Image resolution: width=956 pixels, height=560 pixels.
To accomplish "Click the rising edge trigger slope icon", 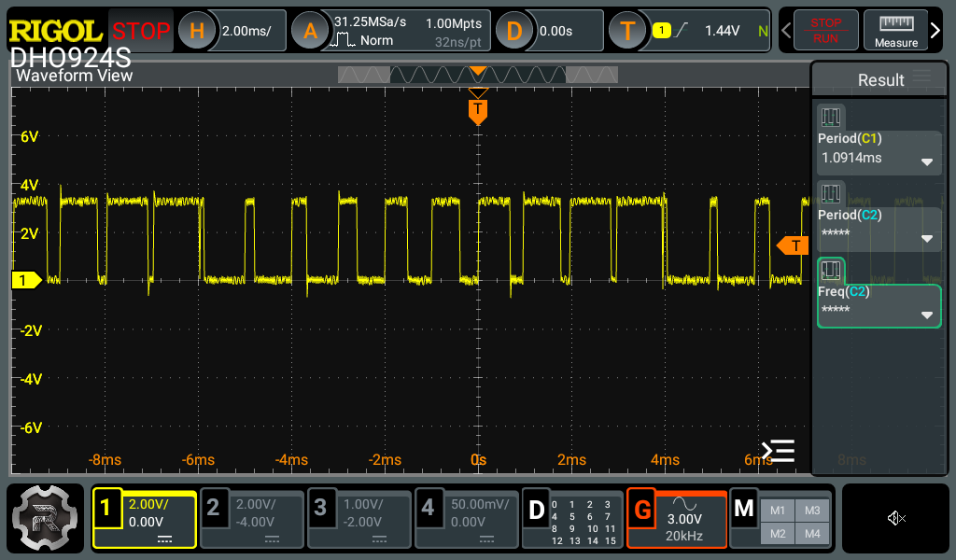I will 682,30.
